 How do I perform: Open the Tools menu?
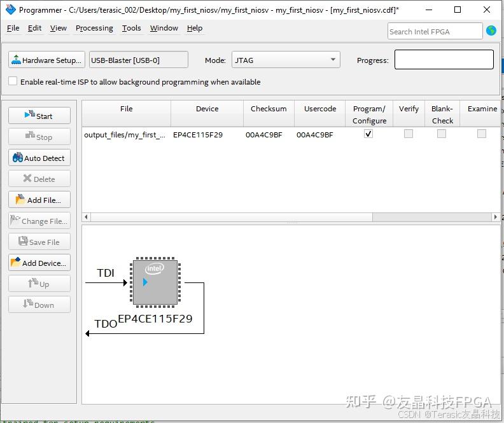tap(131, 28)
